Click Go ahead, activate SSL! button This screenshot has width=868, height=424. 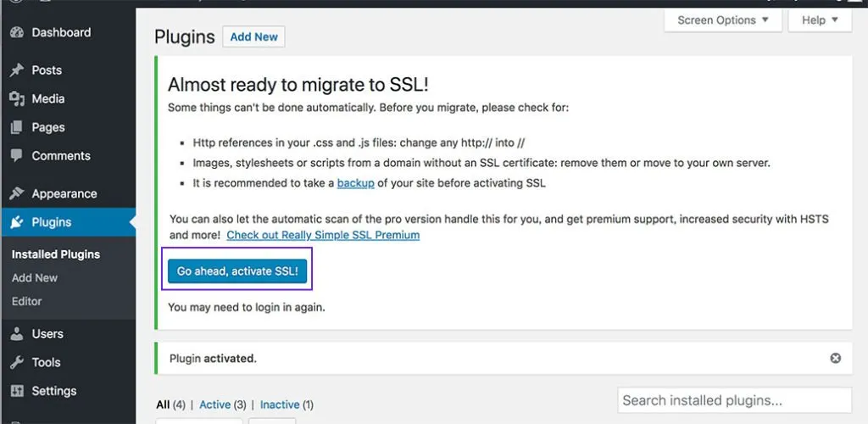[x=237, y=271]
